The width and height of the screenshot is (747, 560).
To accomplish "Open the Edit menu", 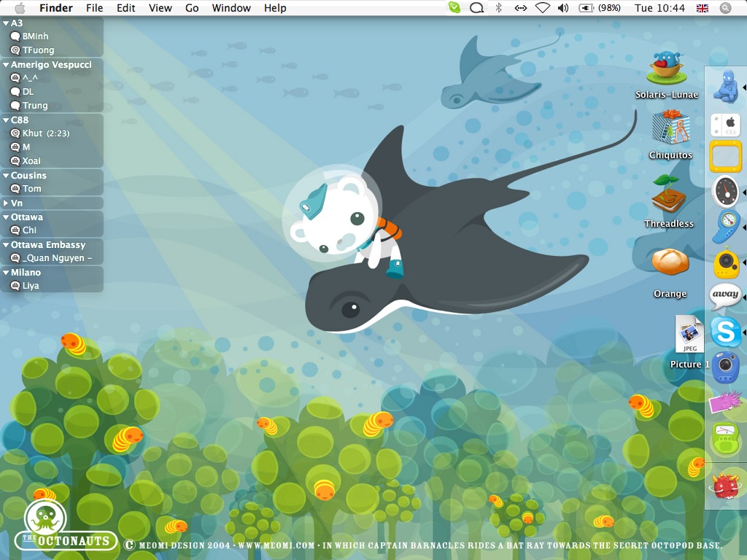I will point(125,7).
